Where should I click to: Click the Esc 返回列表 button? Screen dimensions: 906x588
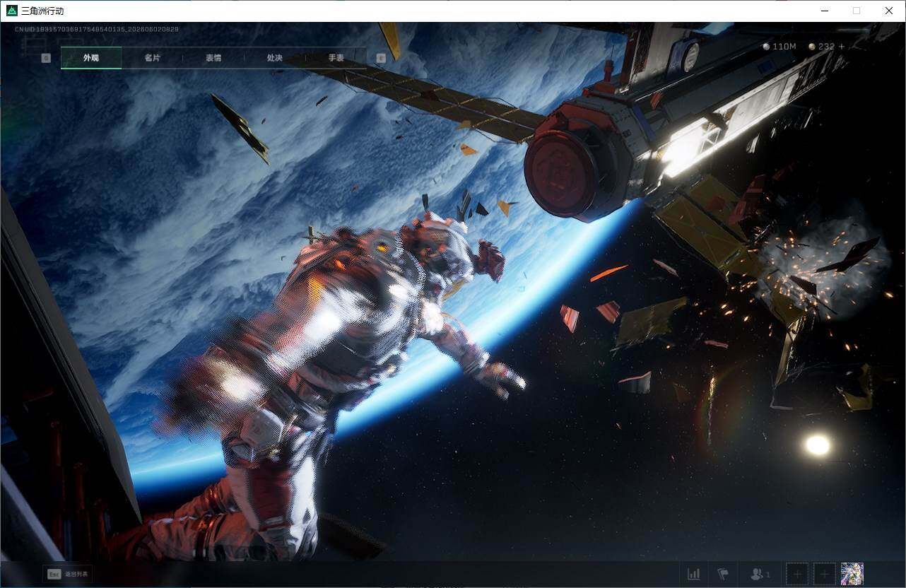point(68,574)
